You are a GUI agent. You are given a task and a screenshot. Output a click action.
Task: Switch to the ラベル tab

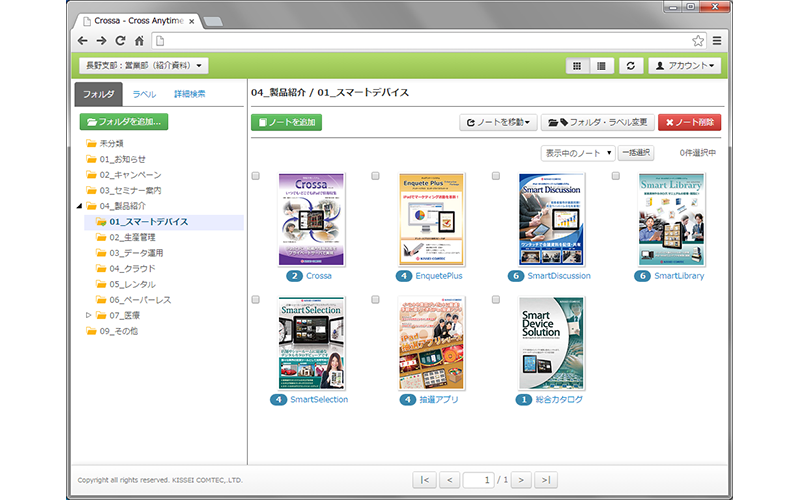coord(144,94)
